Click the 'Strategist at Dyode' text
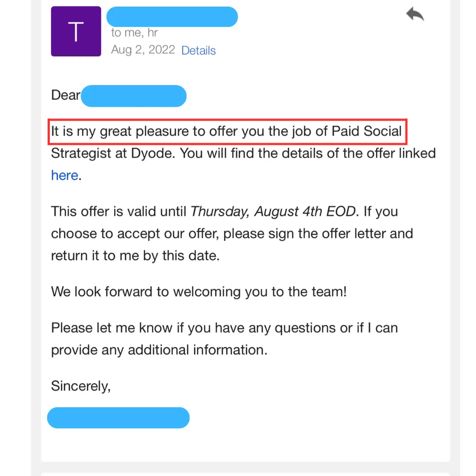476x476 pixels. point(113,153)
